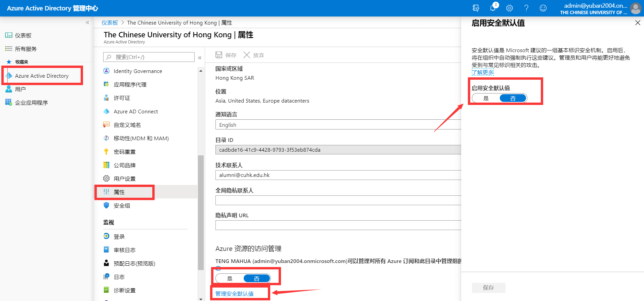Screen dimensions: 644x301
Task: Click the feedback smiley face icon
Action: click(543, 8)
